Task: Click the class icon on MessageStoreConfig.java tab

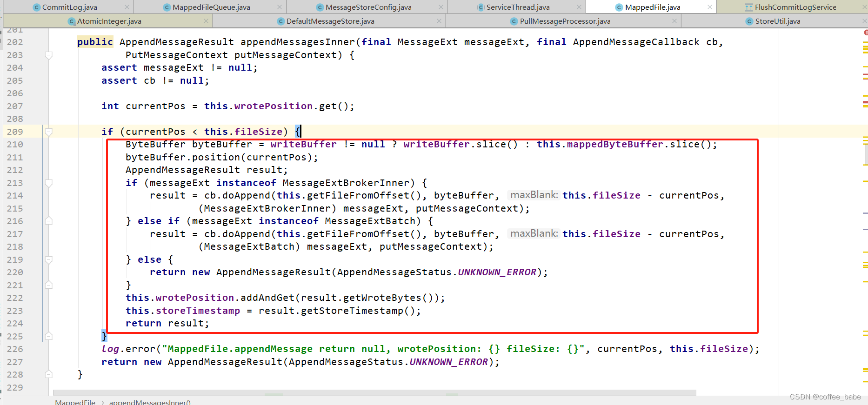Action: [320, 7]
